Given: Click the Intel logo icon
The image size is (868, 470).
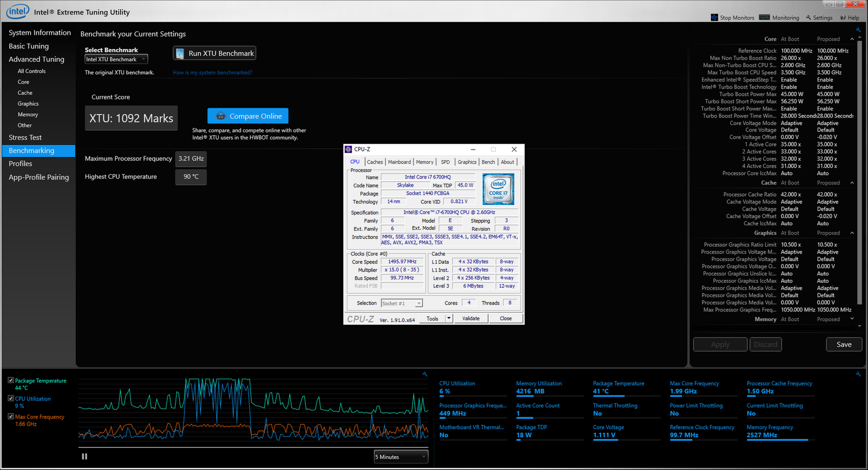Looking at the screenshot, I should pos(17,11).
